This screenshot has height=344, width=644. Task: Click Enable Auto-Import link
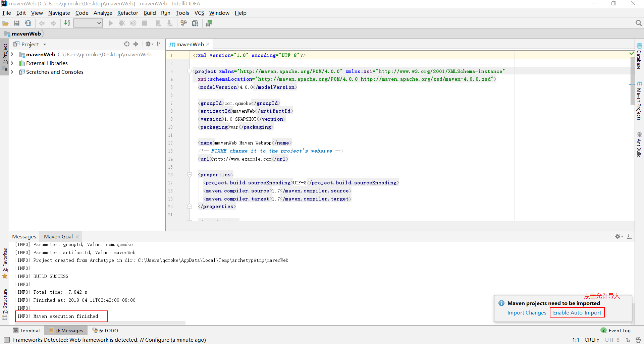(x=577, y=312)
